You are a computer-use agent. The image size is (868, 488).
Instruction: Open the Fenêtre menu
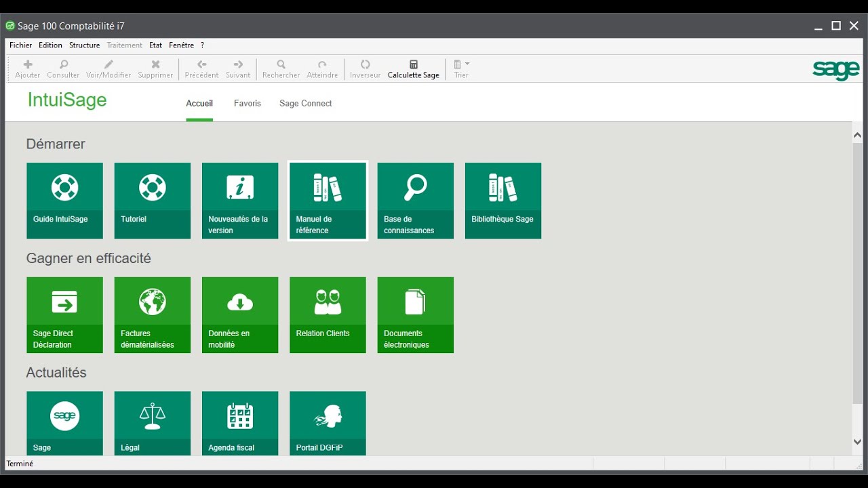coord(181,45)
